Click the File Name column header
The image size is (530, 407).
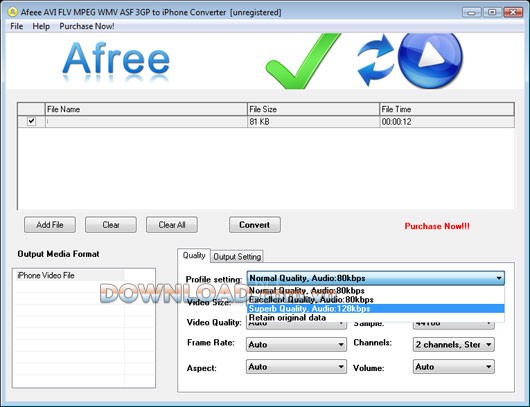tap(146, 109)
